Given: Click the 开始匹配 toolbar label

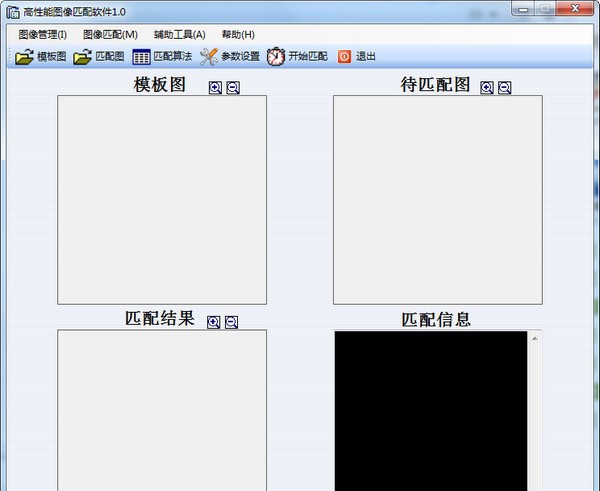Looking at the screenshot, I should (308, 57).
